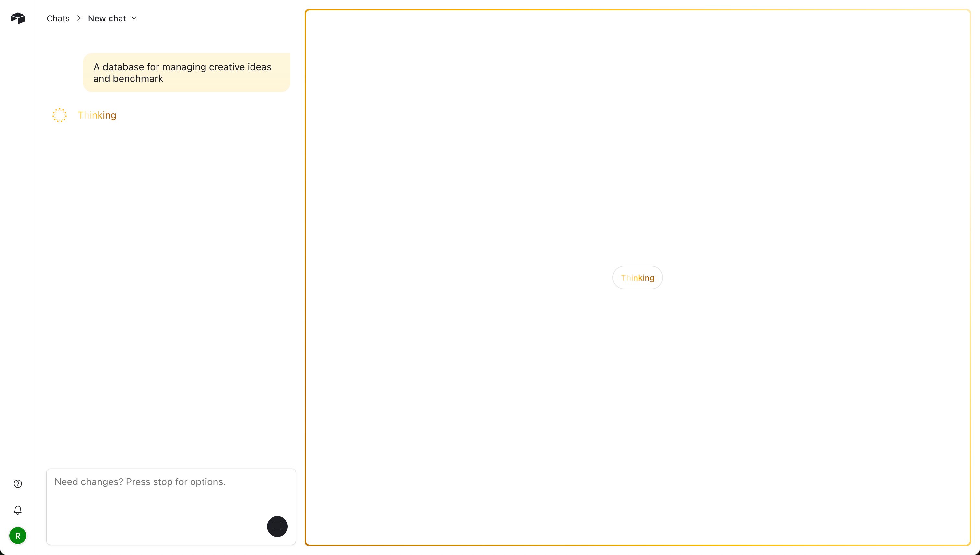Click the spinning loader beside Thinking
The width and height of the screenshot is (980, 555).
pos(60,115)
